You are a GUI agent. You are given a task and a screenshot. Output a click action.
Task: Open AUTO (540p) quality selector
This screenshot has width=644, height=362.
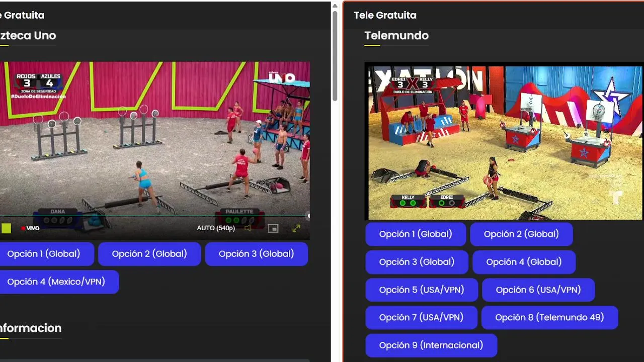coord(216,228)
